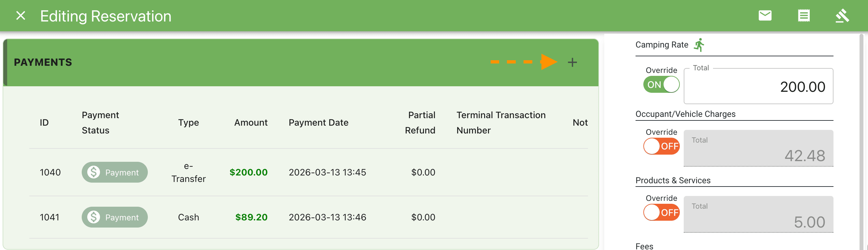Image resolution: width=868 pixels, height=250 pixels.
Task: Turn off the Camping Rate Override toggle
Action: 661,85
